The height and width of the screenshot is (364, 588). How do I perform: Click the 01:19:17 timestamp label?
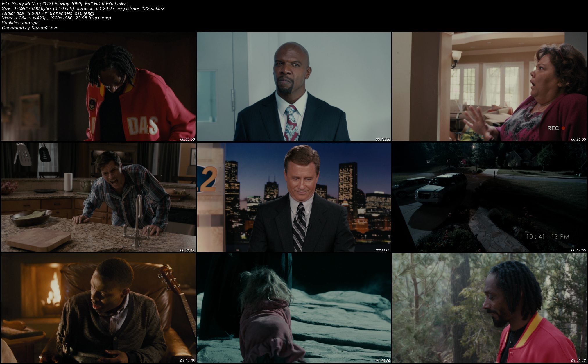click(578, 361)
